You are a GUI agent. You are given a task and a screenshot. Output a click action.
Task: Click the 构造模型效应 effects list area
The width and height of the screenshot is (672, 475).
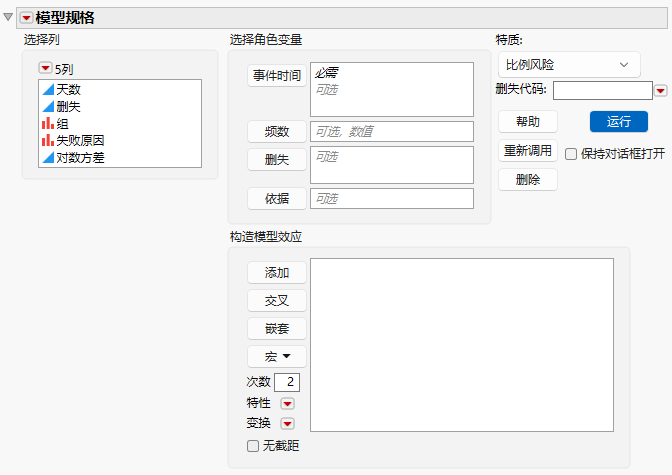point(462,345)
